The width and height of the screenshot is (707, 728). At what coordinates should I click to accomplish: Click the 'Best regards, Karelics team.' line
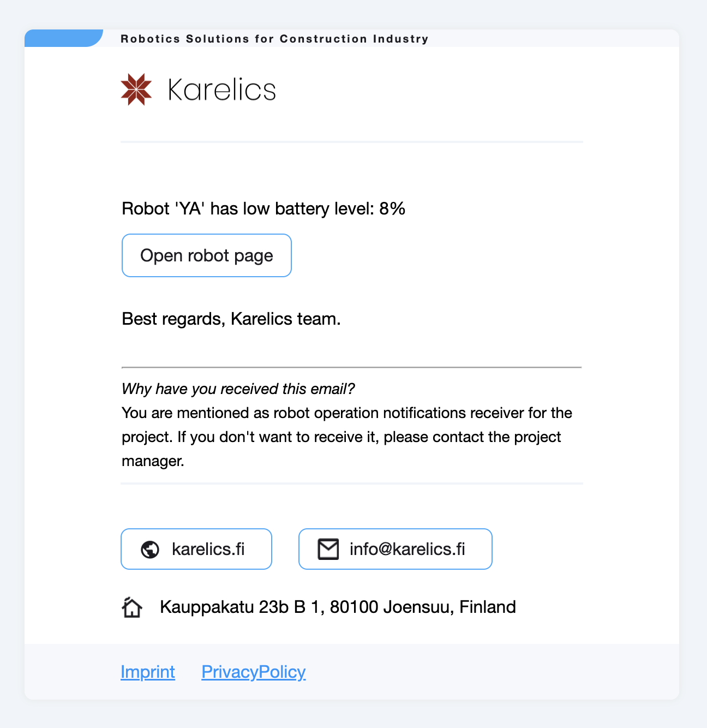click(x=231, y=319)
